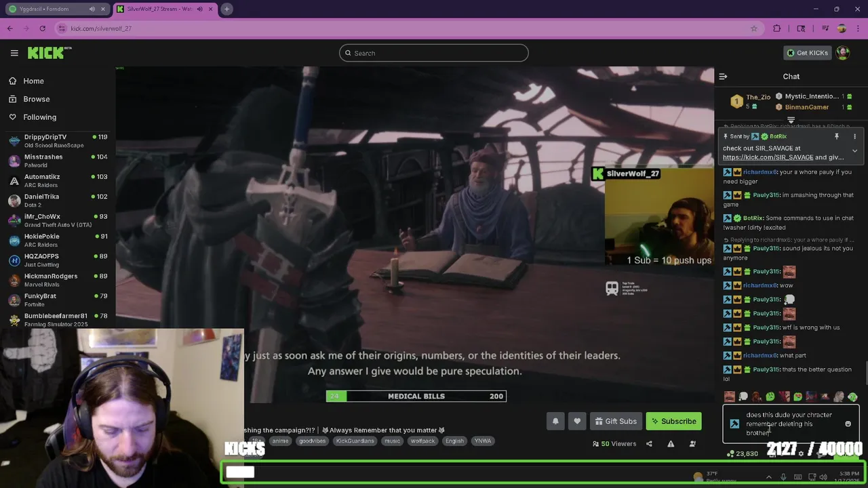Reload the page in browser

42,28
